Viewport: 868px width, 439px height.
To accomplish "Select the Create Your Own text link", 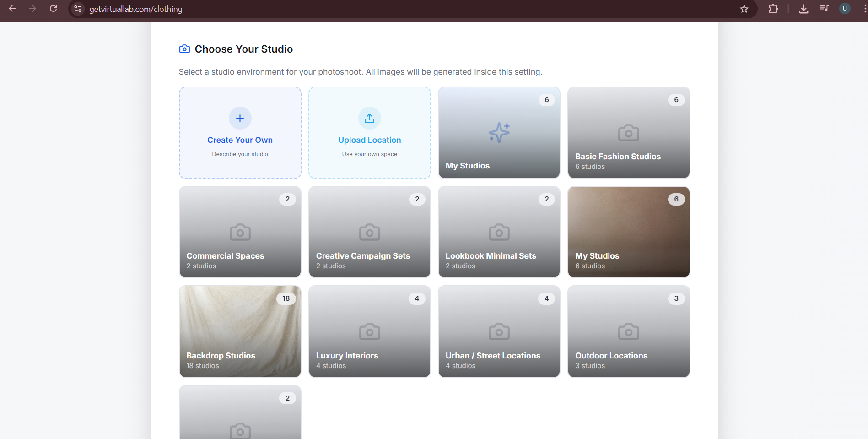I will point(240,140).
